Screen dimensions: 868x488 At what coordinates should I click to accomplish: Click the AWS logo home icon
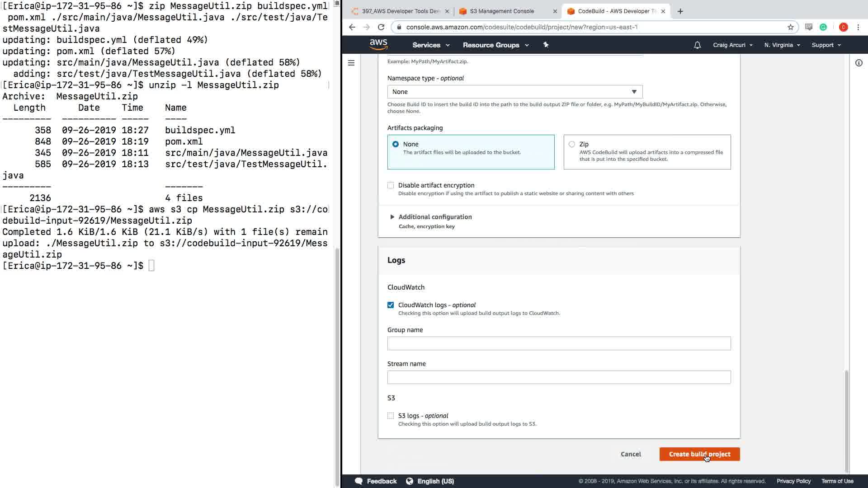(x=378, y=44)
